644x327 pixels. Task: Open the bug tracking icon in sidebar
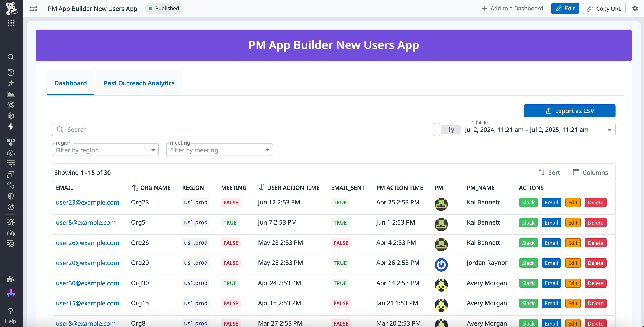[x=11, y=222]
